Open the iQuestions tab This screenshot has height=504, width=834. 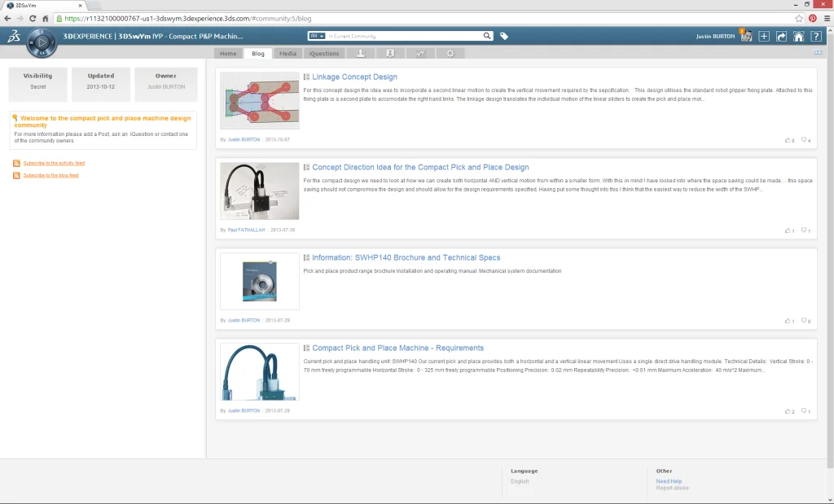coord(324,53)
